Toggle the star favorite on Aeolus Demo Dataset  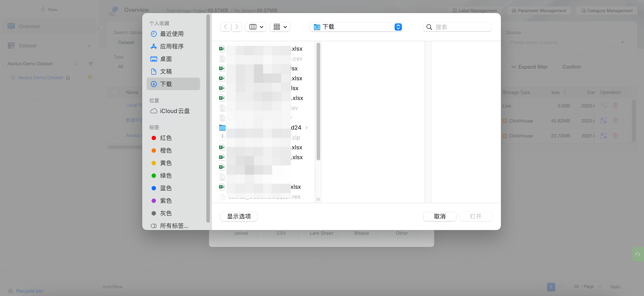click(x=90, y=77)
